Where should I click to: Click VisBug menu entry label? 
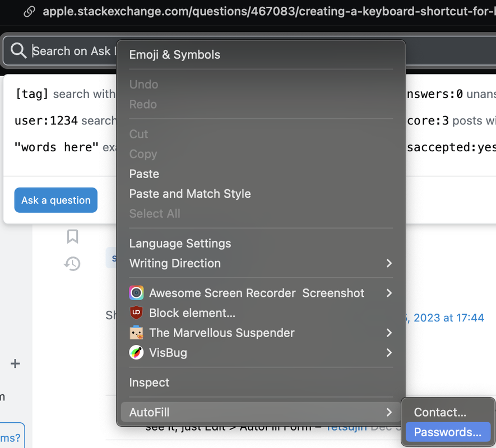click(x=168, y=353)
